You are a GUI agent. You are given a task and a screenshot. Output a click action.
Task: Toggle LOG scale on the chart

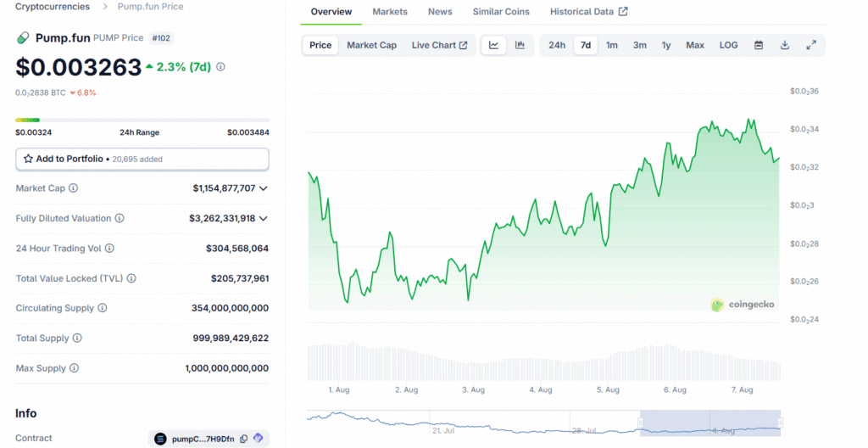point(728,45)
